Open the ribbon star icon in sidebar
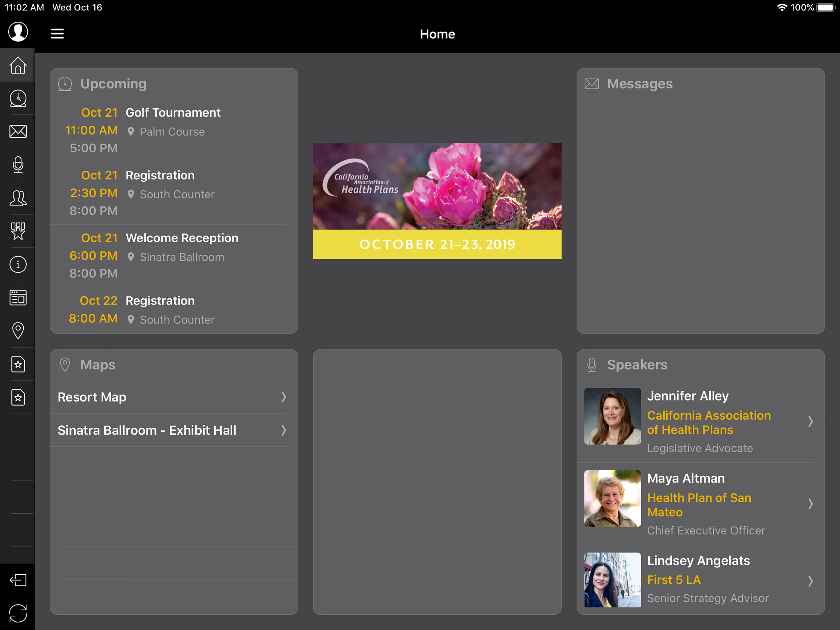Viewport: 840px width, 630px height. [18, 231]
